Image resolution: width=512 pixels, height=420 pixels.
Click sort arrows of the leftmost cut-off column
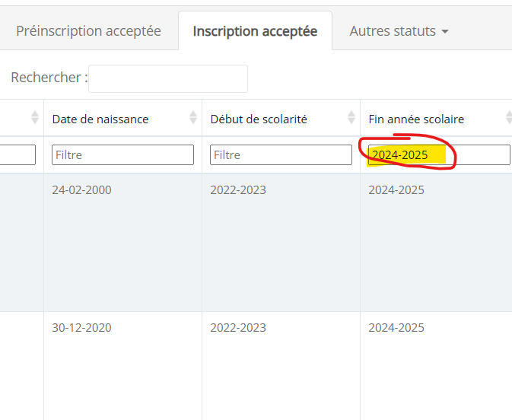point(34,117)
